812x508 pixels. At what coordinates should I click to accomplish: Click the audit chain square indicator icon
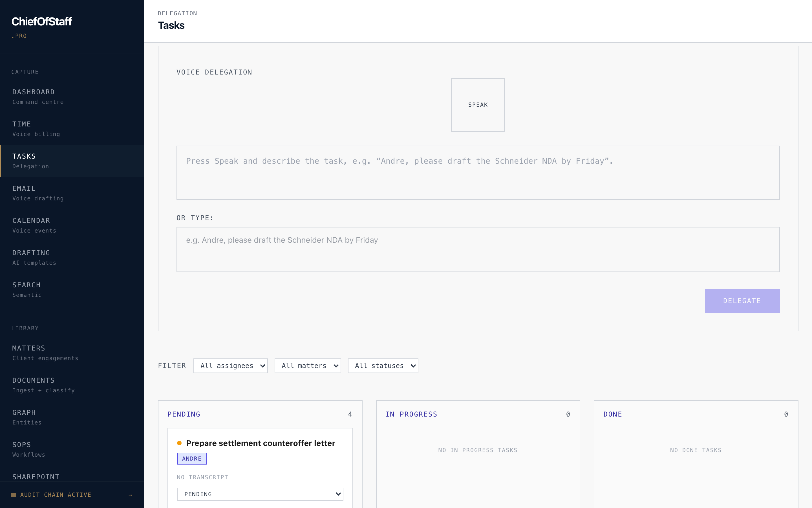(x=14, y=495)
